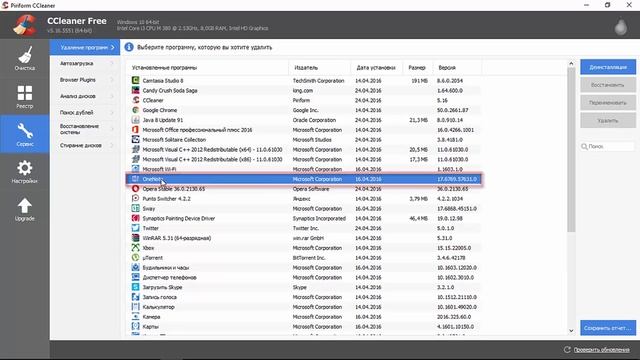Screen dimensions: 640x360
Task: Click the Camtasia Studio 8 icon
Action: pos(136,80)
